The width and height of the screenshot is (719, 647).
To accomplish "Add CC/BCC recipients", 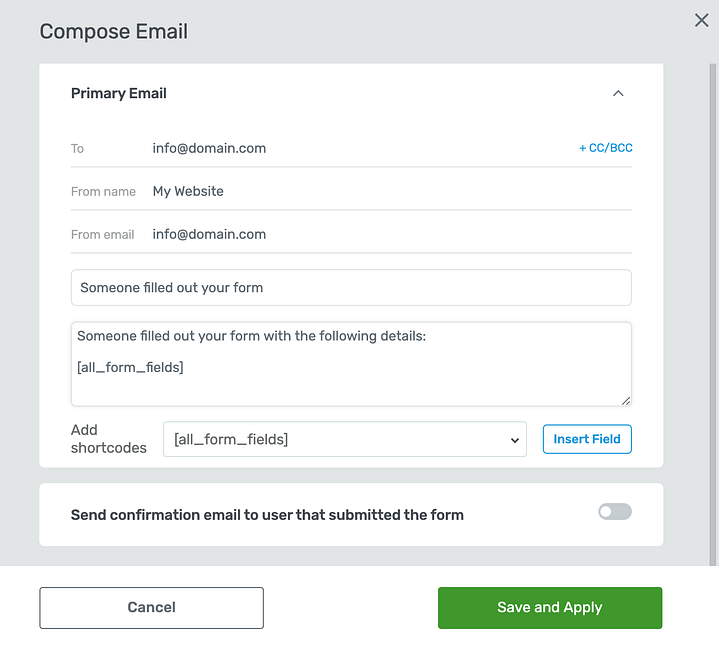I will [x=605, y=148].
